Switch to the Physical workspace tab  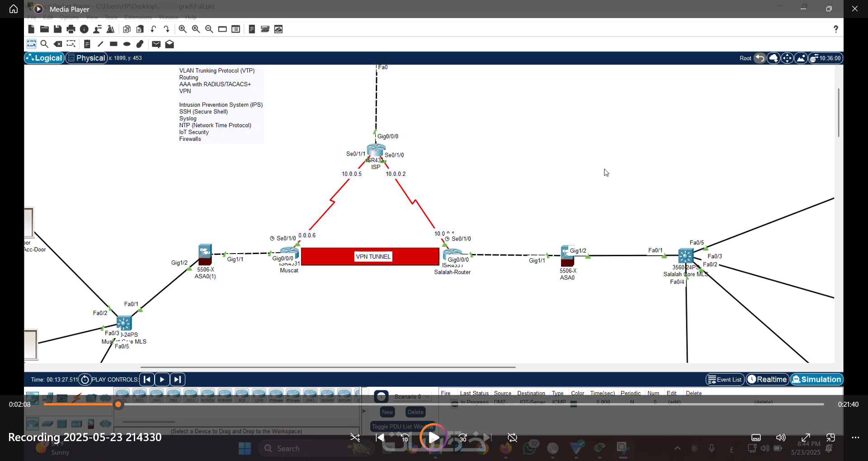coord(86,58)
